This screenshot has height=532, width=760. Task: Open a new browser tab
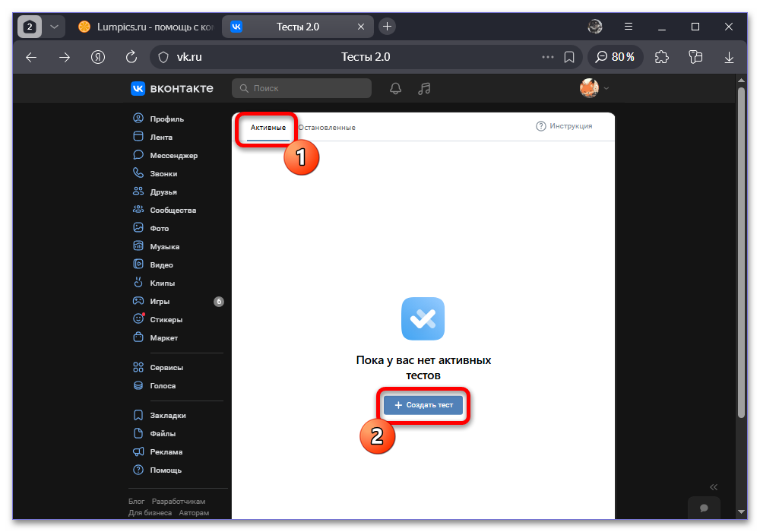tap(387, 27)
